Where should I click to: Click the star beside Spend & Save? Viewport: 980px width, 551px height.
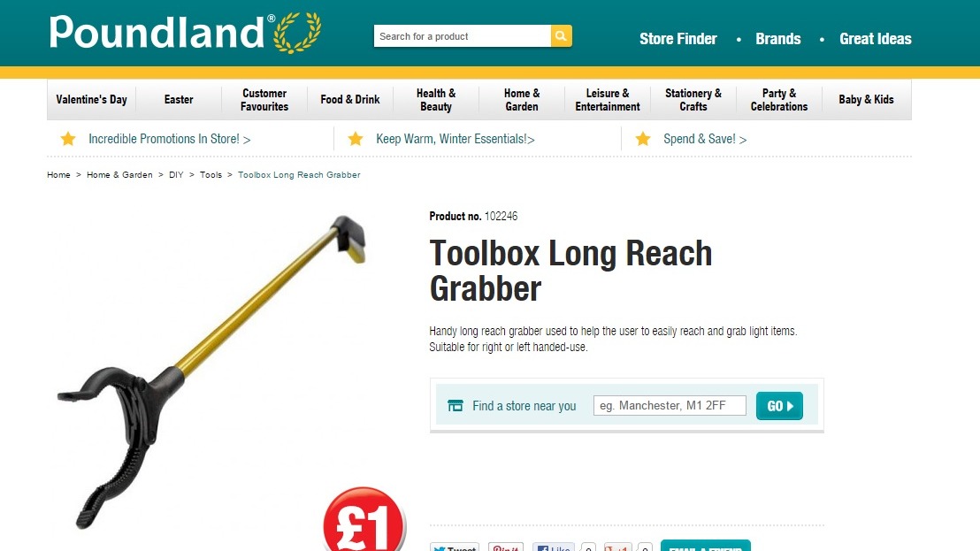click(x=643, y=139)
